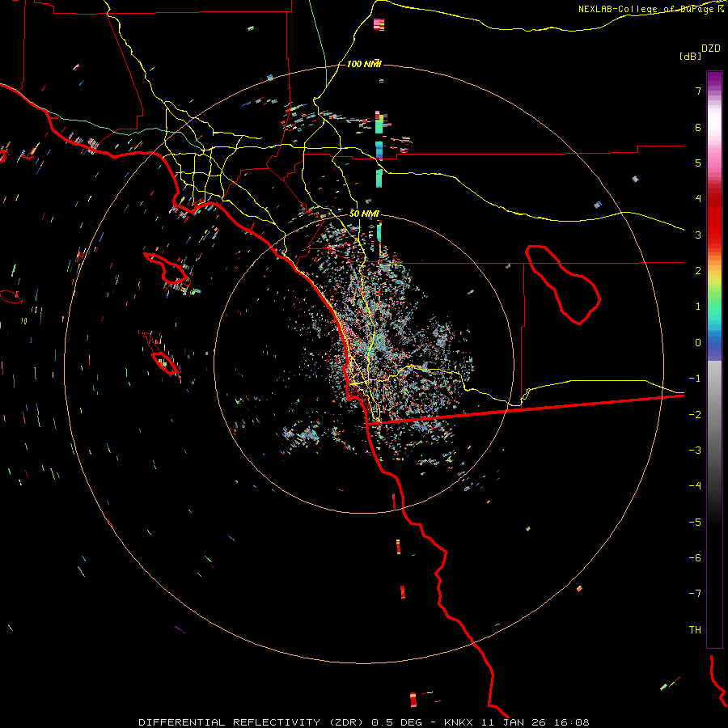
Task: Click the "3" value on color scale
Action: (x=698, y=235)
